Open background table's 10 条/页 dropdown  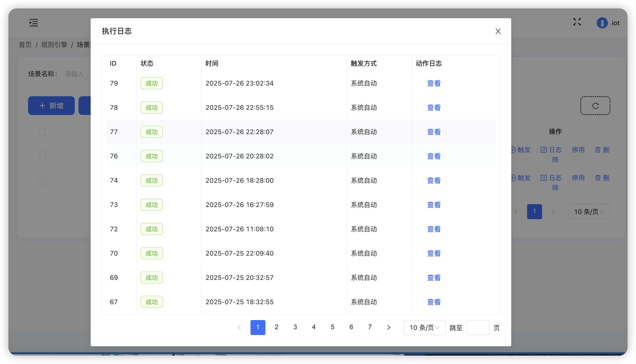click(x=589, y=212)
